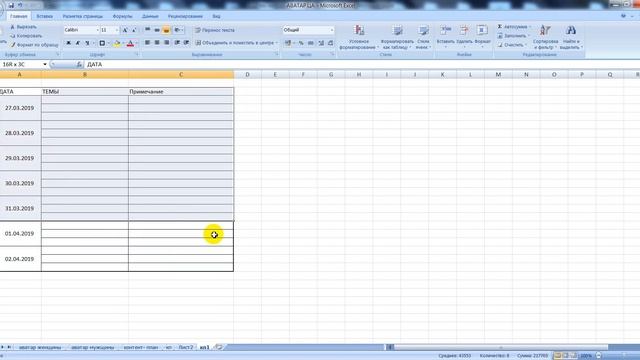The image size is (640, 360).
Task: Align text right
Action: pyautogui.click(x=166, y=42)
